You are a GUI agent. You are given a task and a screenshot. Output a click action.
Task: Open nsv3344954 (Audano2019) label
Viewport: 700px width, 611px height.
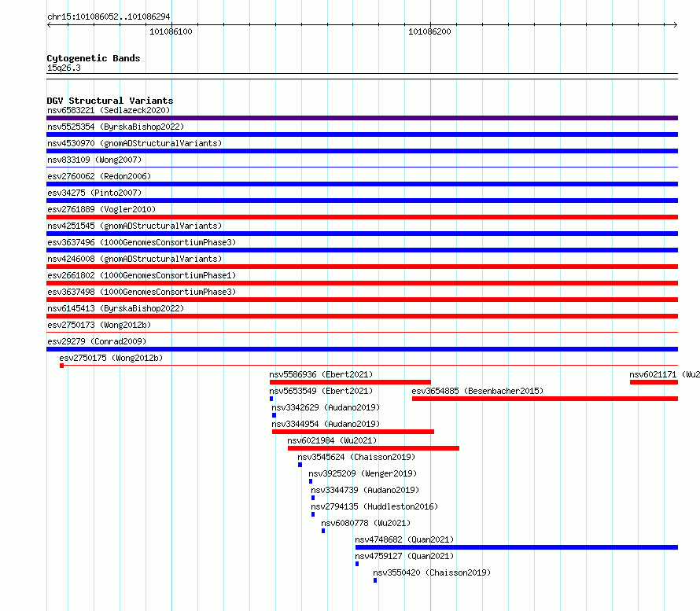[326, 424]
